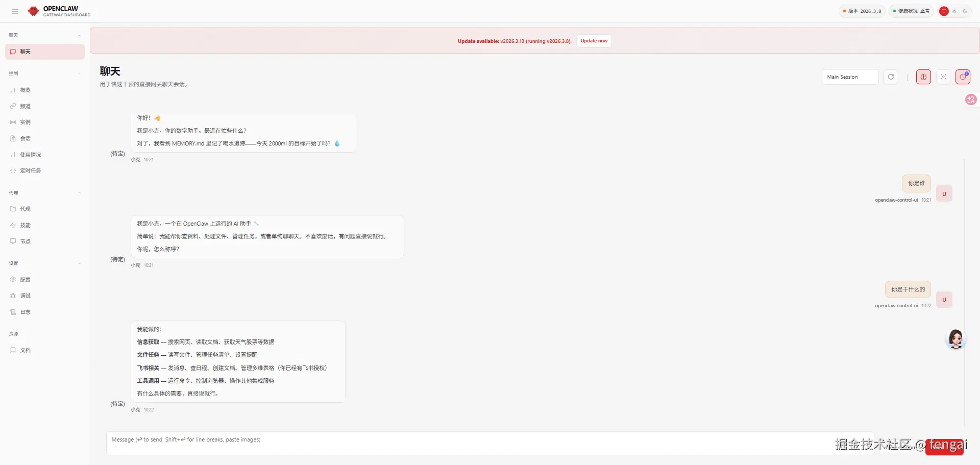Refresh the chat with the reload icon
Screen dimensions: 980x465
(x=891, y=77)
